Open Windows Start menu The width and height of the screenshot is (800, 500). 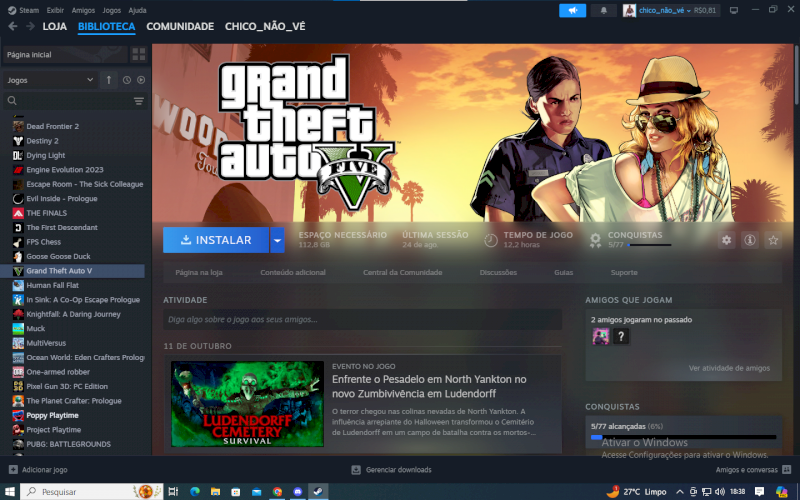click(10, 491)
